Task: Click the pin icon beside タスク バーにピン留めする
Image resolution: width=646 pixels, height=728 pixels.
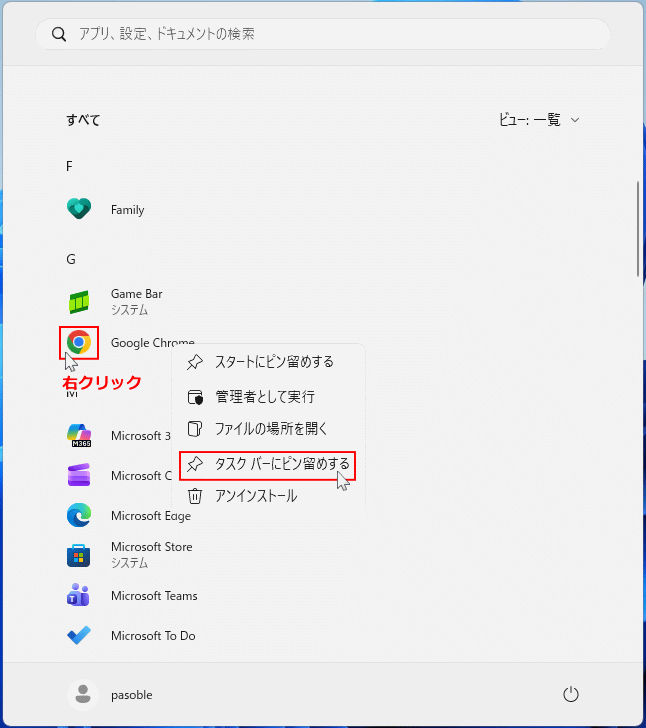Action: coord(195,464)
